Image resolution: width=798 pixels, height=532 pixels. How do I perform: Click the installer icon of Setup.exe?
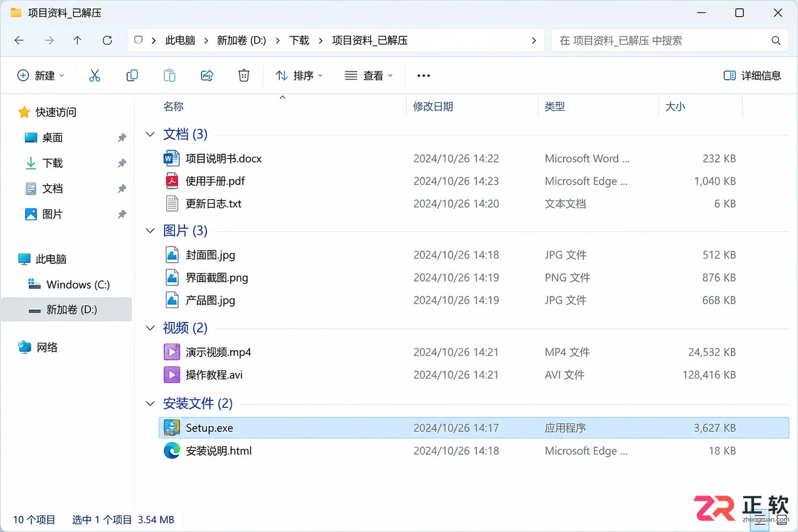(172, 428)
